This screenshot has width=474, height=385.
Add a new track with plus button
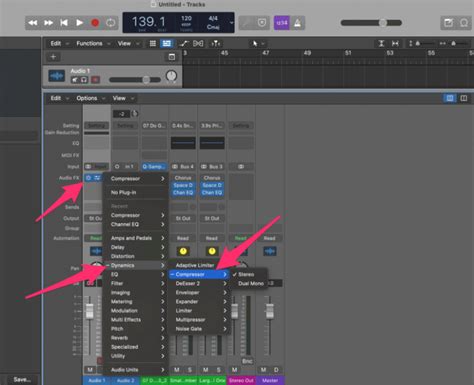click(x=53, y=57)
